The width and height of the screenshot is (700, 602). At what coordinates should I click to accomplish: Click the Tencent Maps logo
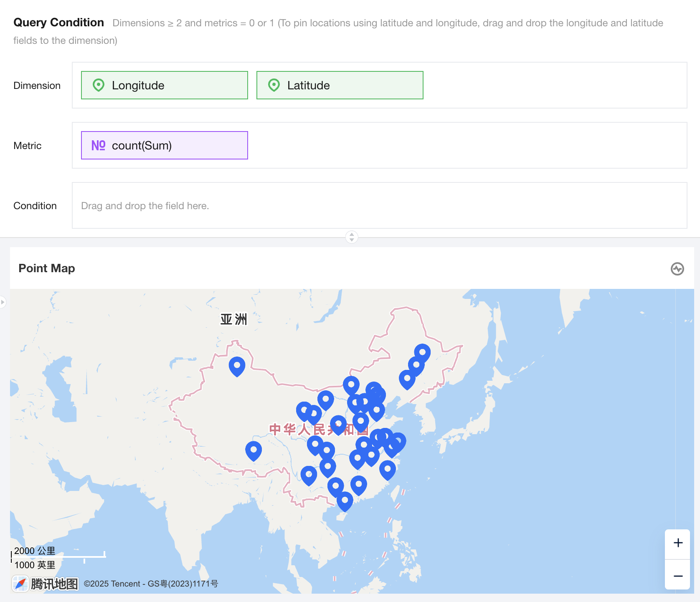coord(46,584)
